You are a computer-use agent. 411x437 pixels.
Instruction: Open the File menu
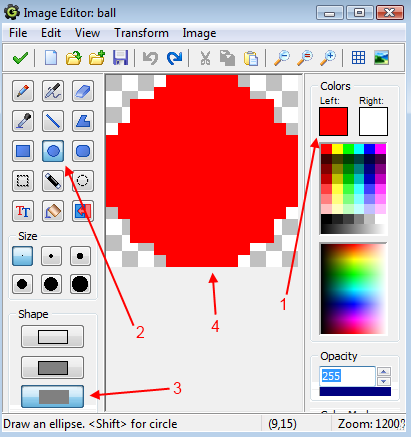pyautogui.click(x=18, y=33)
